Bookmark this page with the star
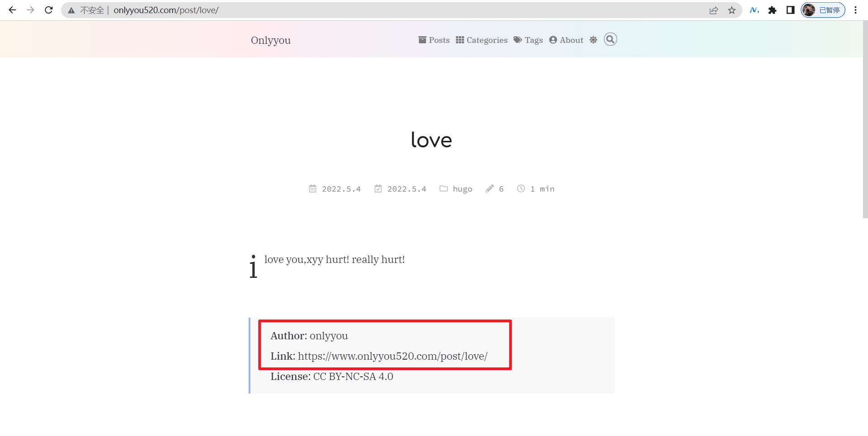 [x=732, y=10]
